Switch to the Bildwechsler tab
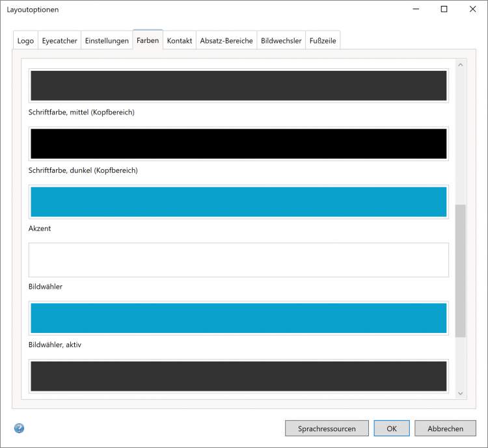The width and height of the screenshot is (488, 448). (x=281, y=40)
